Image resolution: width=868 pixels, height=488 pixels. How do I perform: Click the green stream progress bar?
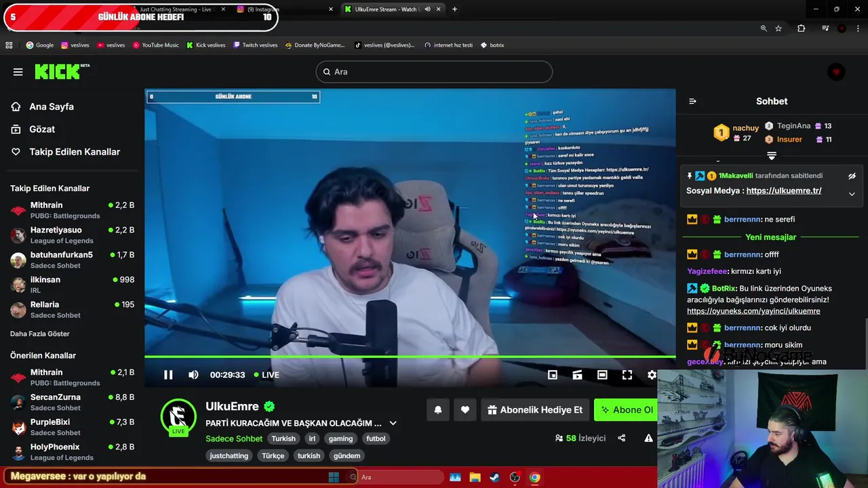[x=410, y=357]
